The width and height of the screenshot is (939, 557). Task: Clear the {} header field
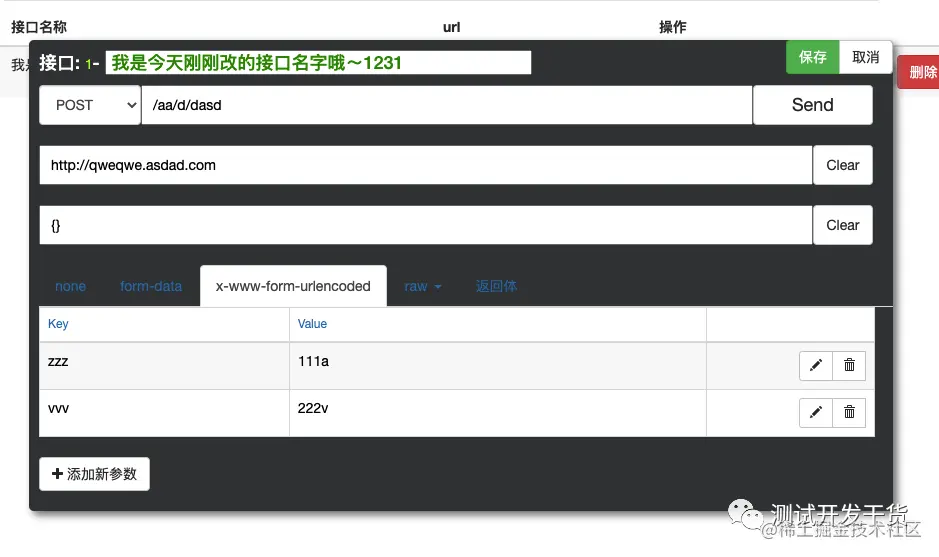coord(843,225)
